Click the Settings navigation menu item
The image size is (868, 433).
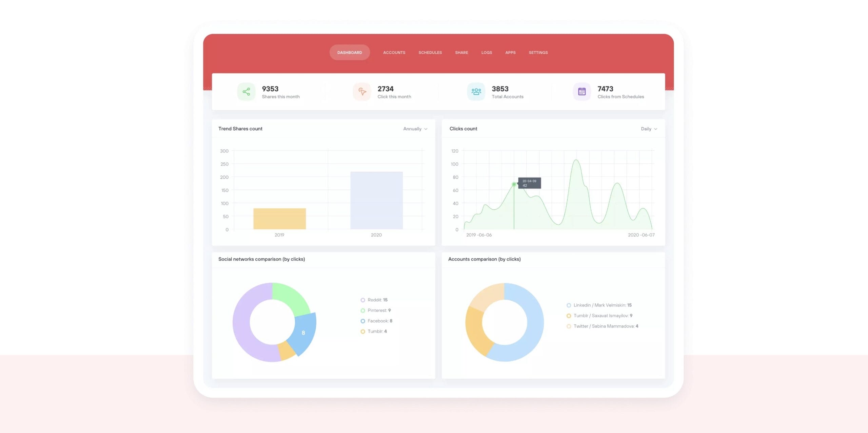point(537,53)
